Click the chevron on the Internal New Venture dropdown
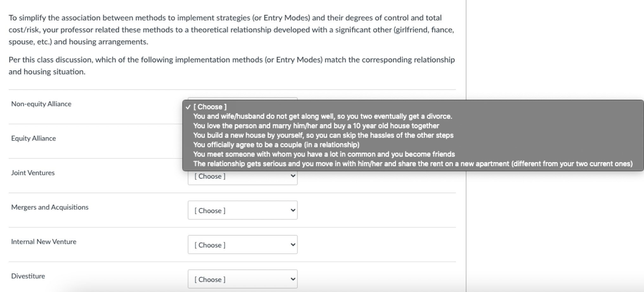The width and height of the screenshot is (644, 292). click(293, 244)
